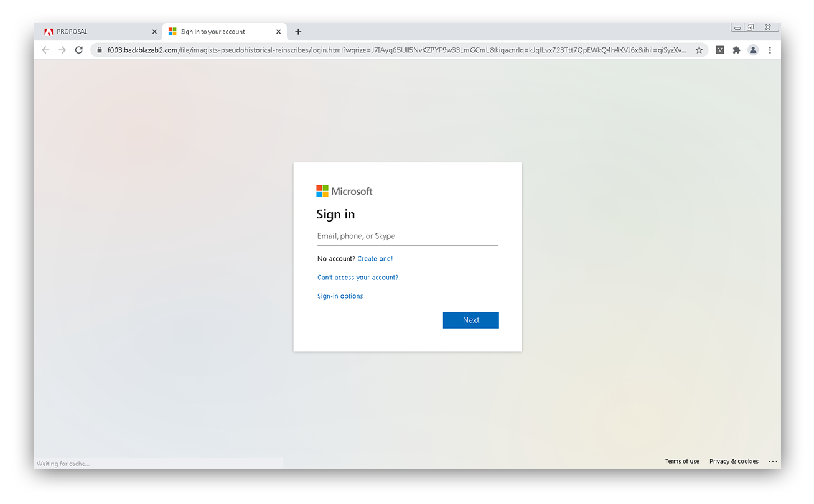Bookmark this page with star icon

pyautogui.click(x=699, y=50)
